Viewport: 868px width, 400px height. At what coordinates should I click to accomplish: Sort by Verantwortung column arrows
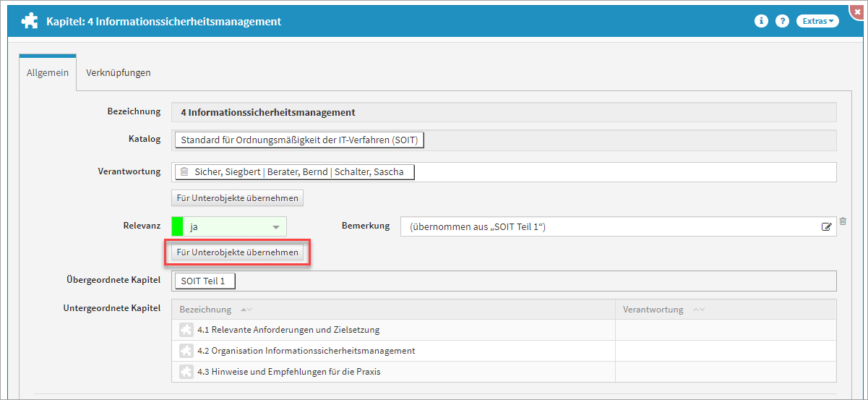698,310
